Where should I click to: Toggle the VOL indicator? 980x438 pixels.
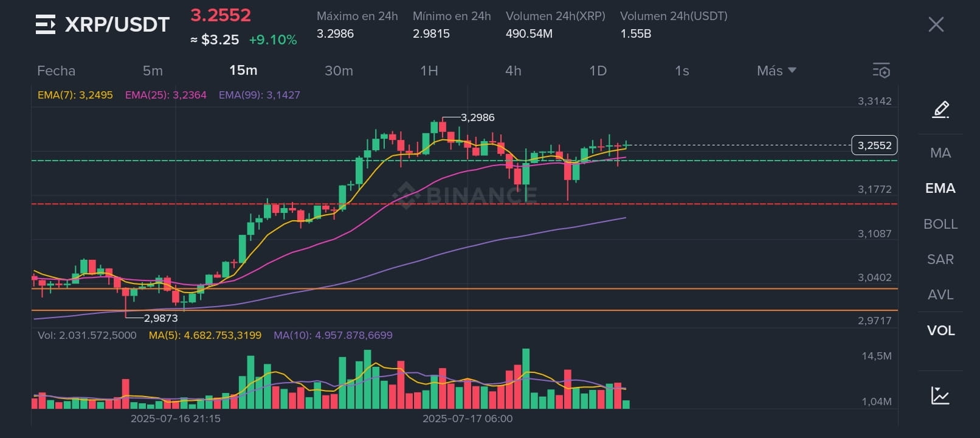[x=940, y=330]
